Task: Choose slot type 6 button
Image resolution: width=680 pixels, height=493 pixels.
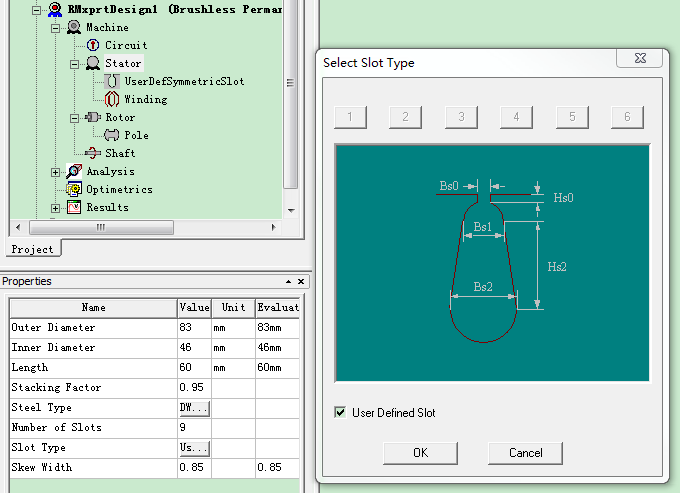Action: 627,117
